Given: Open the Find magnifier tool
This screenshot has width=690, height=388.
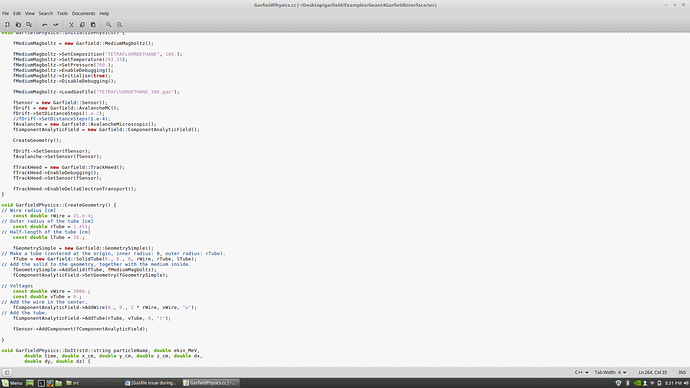Looking at the screenshot, I should 108,25.
